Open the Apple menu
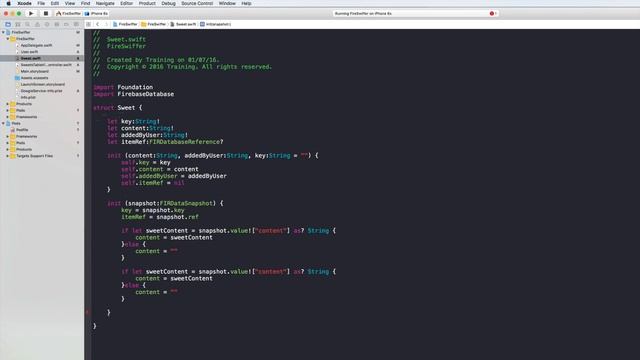This screenshot has width=640, height=360. (8, 3)
